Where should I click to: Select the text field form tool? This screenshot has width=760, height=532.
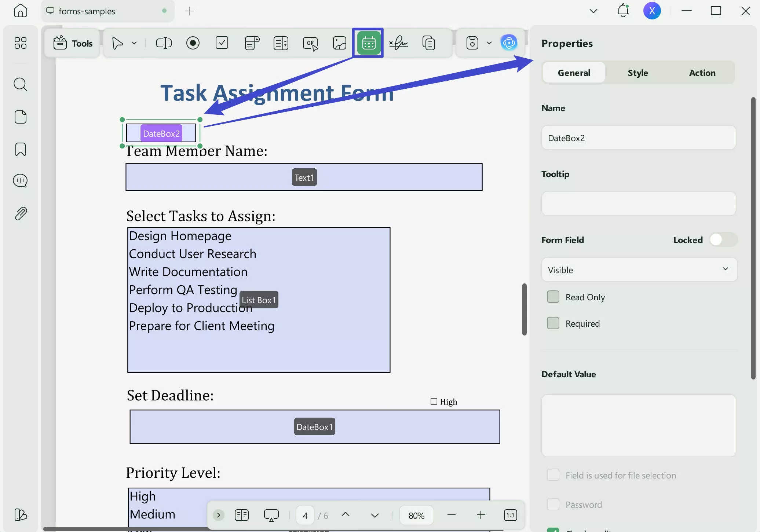coord(164,43)
